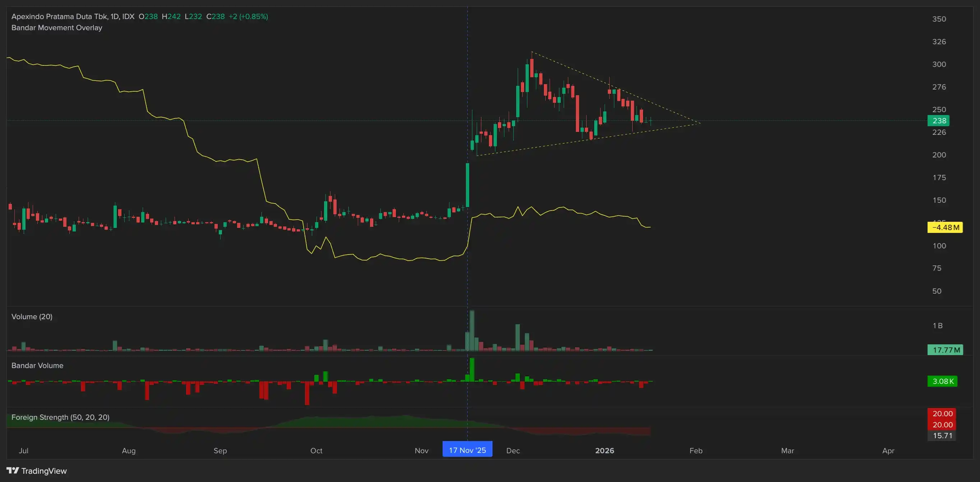Image resolution: width=980 pixels, height=482 pixels.
Task: Click the 350 label on the price axis
Action: pyautogui.click(x=939, y=19)
